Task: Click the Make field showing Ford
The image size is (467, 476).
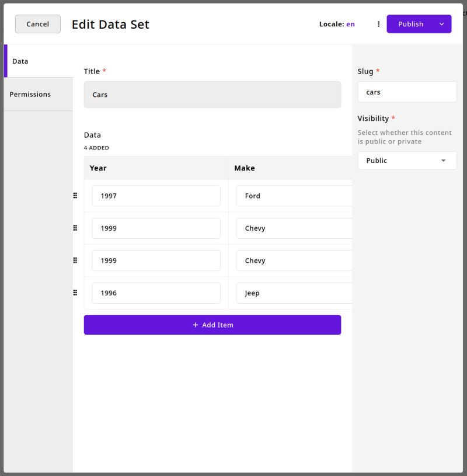Action: tap(292, 196)
